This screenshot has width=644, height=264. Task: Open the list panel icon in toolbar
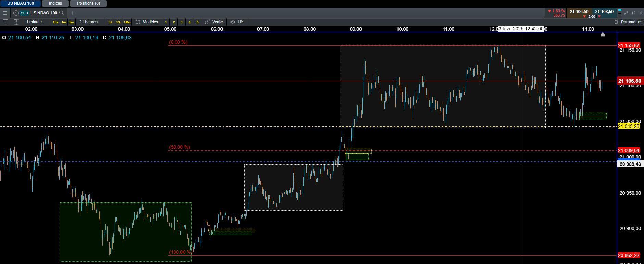pyautogui.click(x=5, y=22)
